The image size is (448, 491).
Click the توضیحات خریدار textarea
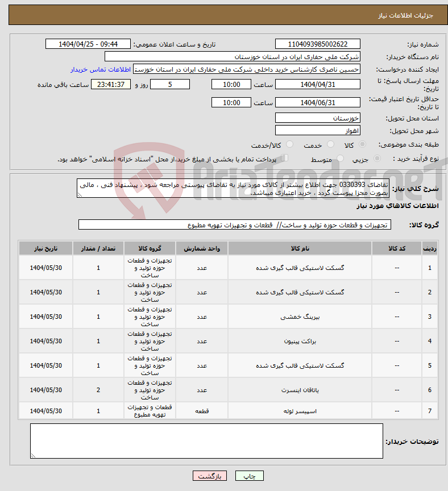pyautogui.click(x=206, y=441)
